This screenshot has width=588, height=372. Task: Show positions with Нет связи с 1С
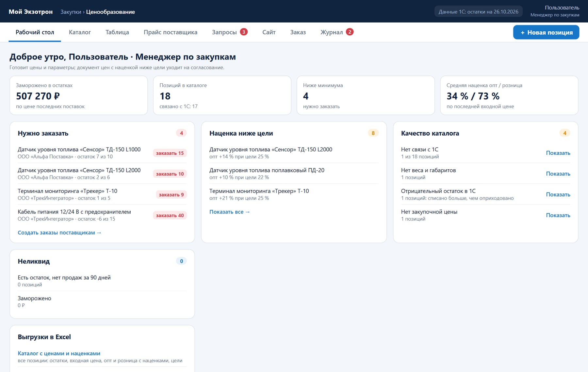coord(558,153)
